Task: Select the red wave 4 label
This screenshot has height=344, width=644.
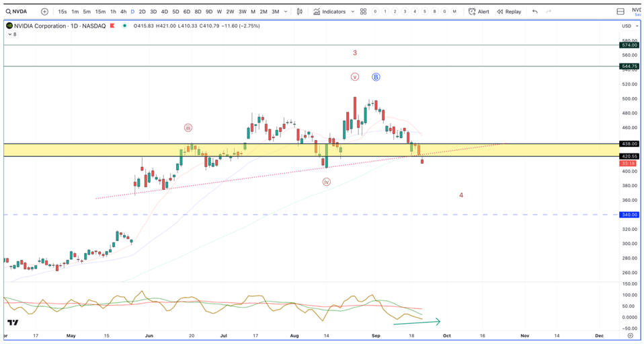Action: pos(461,195)
